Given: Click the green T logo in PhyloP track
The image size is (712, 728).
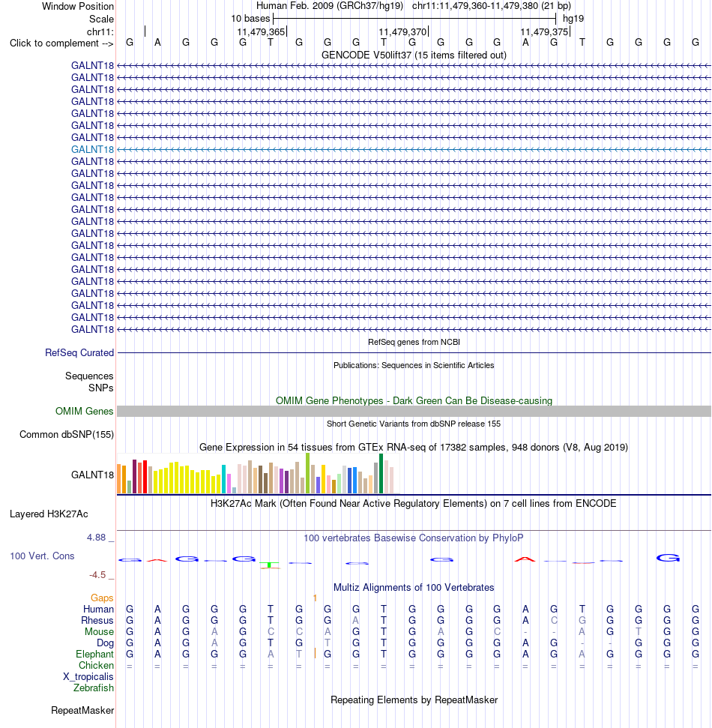Looking at the screenshot, I should 270,565.
